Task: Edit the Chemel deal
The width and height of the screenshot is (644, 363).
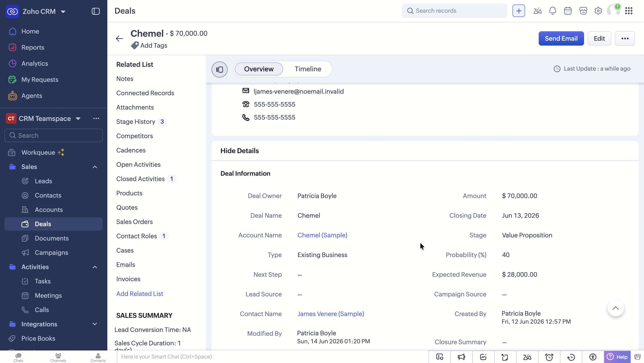Action: pyautogui.click(x=599, y=38)
